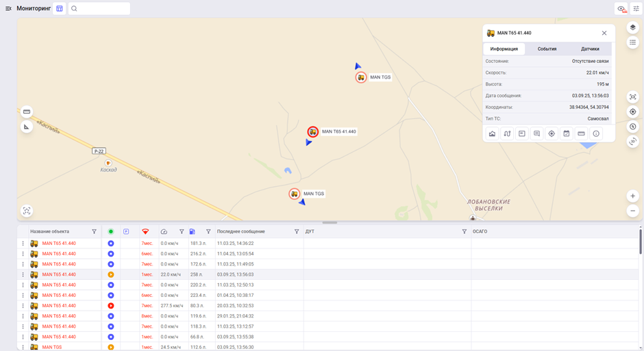Toggle the table view button next to Мониторинг
The image size is (644, 351).
[x=60, y=9]
